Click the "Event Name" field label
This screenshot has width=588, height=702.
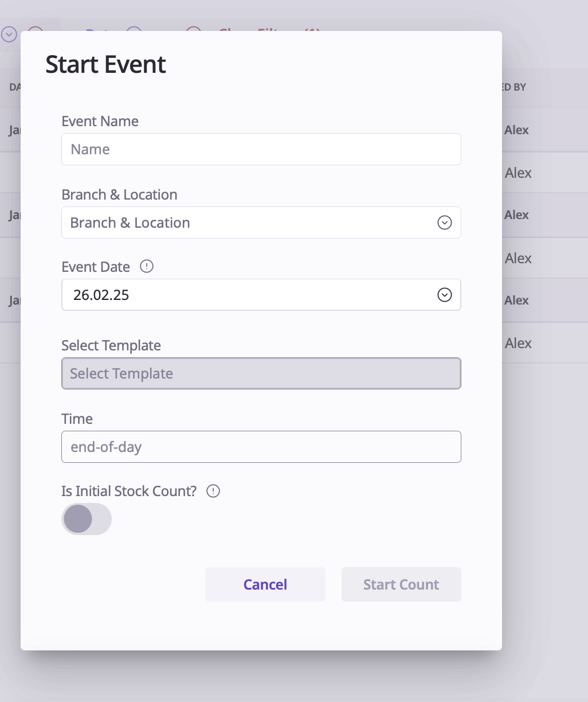point(100,121)
